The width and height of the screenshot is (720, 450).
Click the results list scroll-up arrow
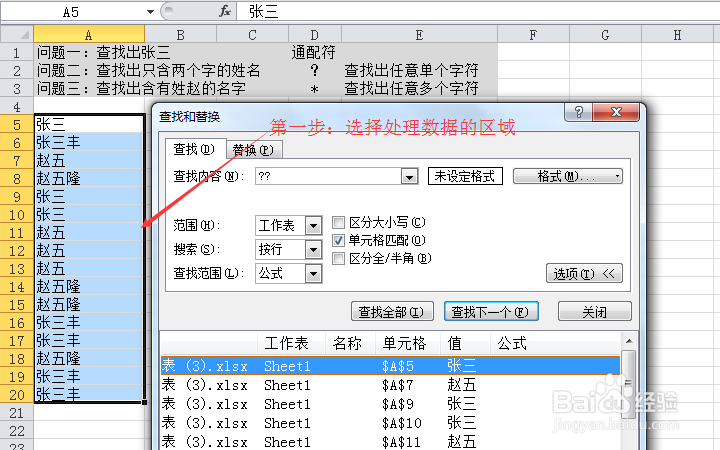[x=629, y=341]
